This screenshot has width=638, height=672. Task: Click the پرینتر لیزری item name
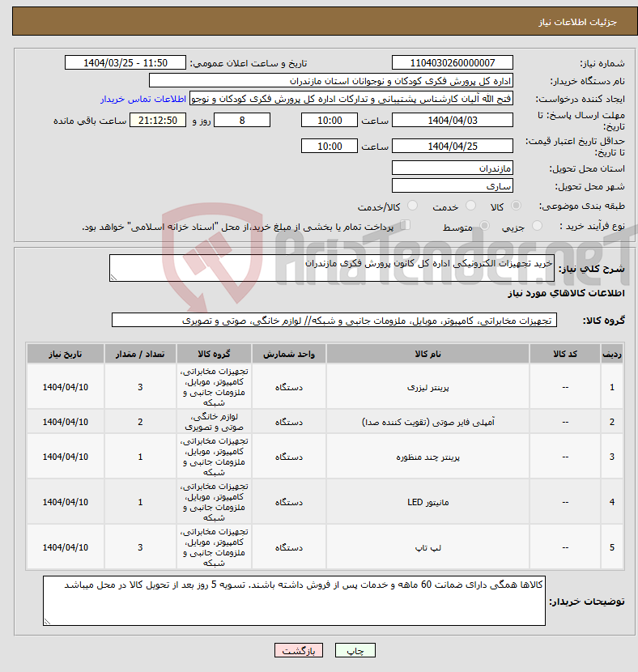pos(427,388)
